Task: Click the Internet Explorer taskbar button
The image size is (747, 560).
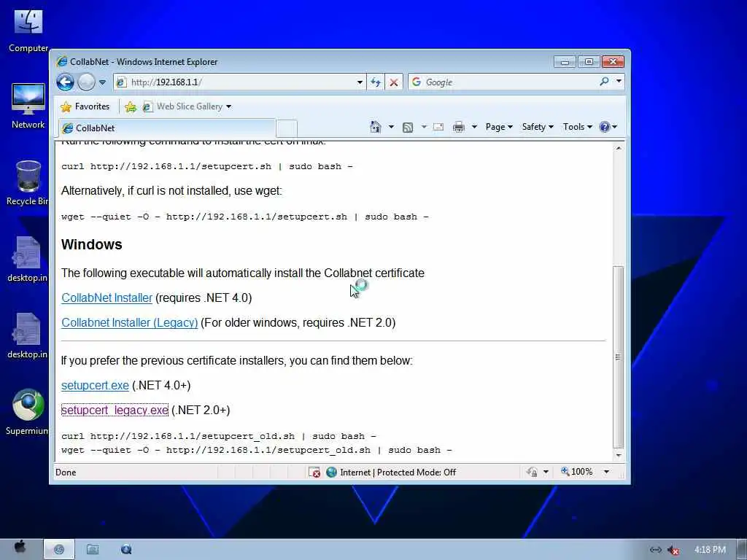Action: tap(59, 549)
